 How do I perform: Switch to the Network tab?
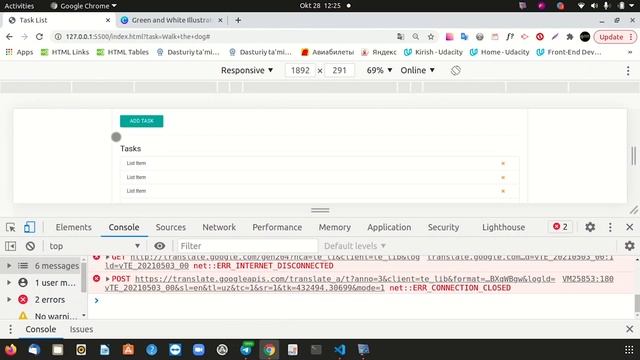click(x=219, y=227)
